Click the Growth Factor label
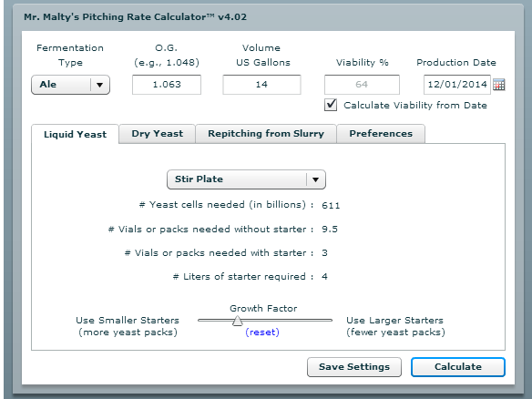This screenshot has height=399, width=532. 263,309
